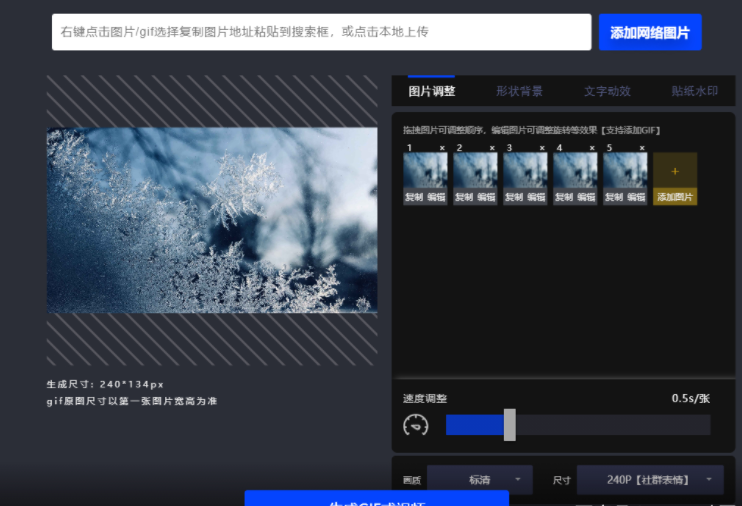Expand the 尺寸 dropdown showing 240P
The image size is (742, 506).
650,480
